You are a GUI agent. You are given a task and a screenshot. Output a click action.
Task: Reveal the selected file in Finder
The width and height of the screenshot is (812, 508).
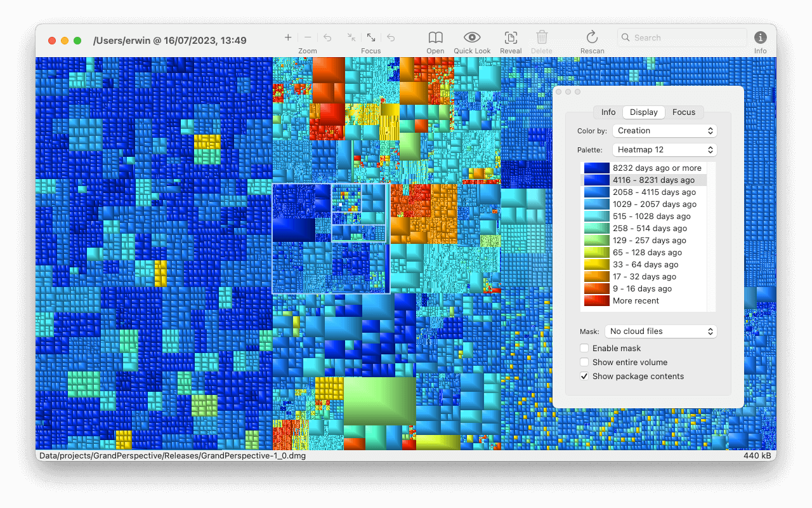pyautogui.click(x=511, y=37)
